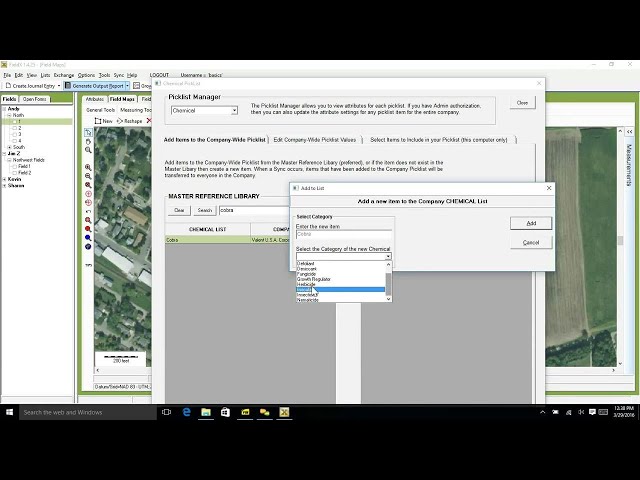This screenshot has height=480, width=640.
Task: Switch to the Open Forms tab
Action: (34, 99)
